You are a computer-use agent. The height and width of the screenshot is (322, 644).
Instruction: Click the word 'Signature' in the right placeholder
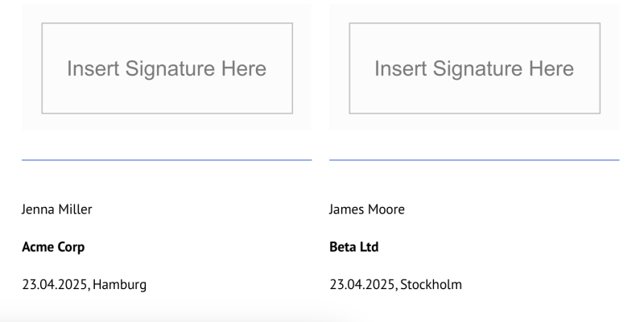point(477,69)
